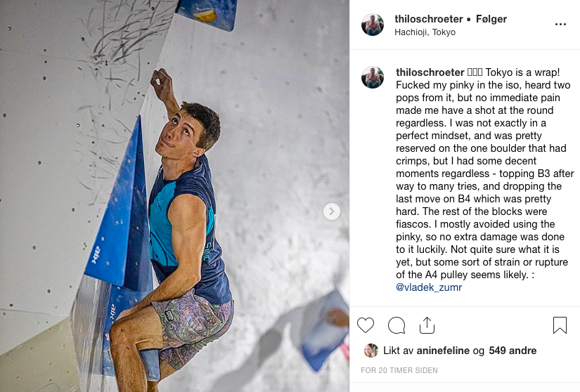The width and height of the screenshot is (580, 392).
Task: Click the avatar beside the caption text
Action: click(x=373, y=77)
